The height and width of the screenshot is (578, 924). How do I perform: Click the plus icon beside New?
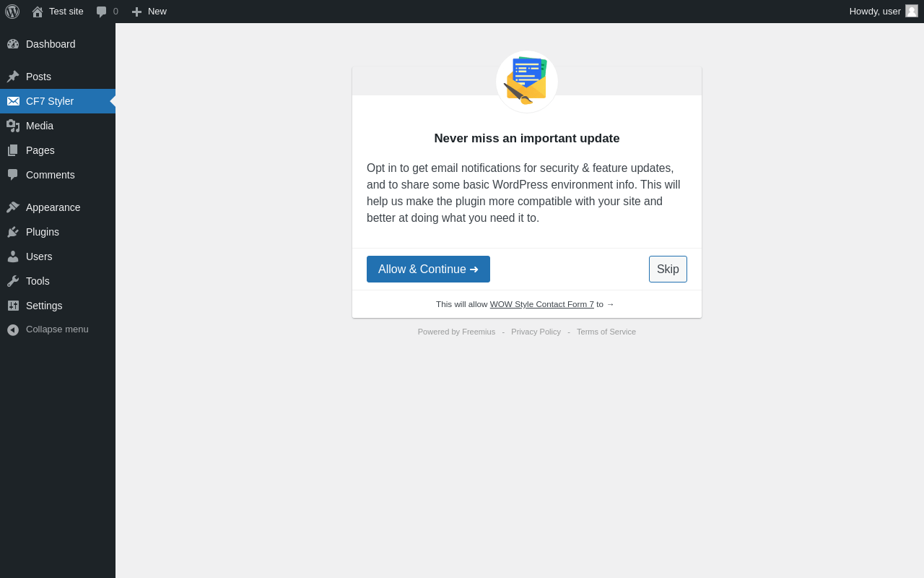pyautogui.click(x=136, y=12)
